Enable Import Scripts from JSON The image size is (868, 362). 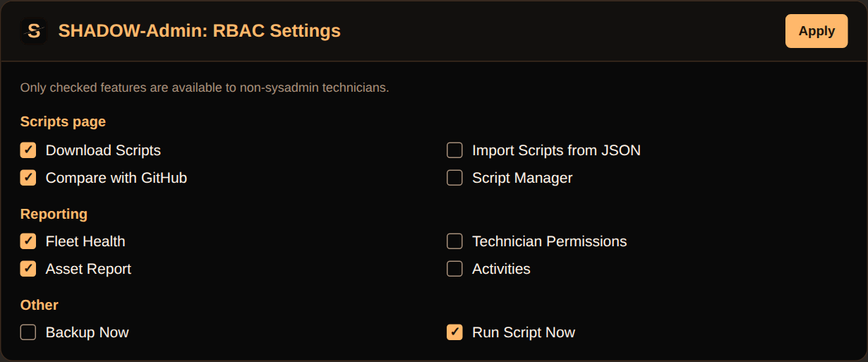point(454,150)
